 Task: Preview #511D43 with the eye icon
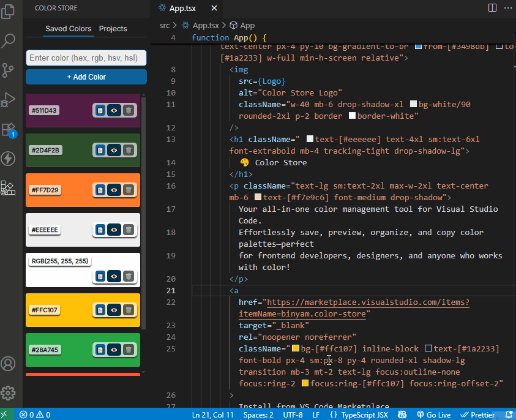click(114, 111)
